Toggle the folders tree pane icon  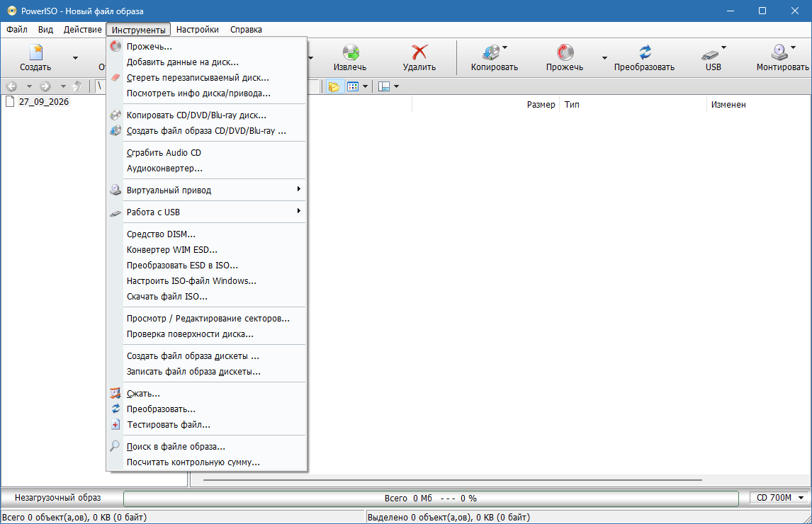point(334,86)
